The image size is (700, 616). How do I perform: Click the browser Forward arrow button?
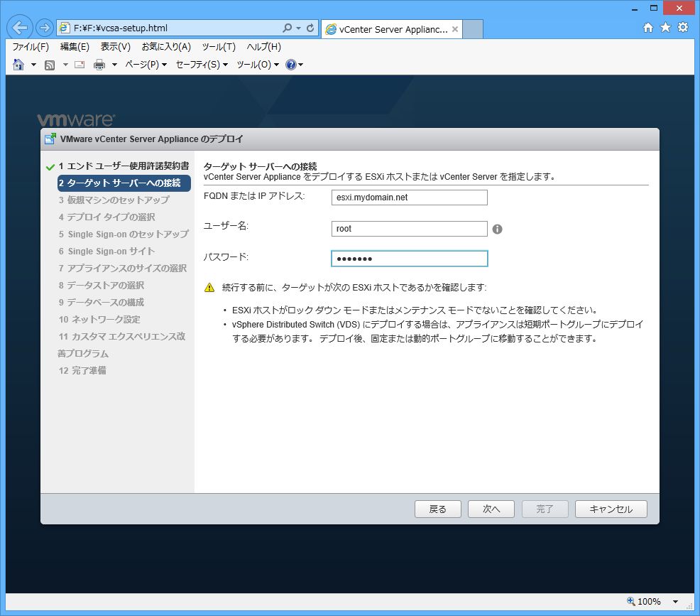click(x=44, y=28)
